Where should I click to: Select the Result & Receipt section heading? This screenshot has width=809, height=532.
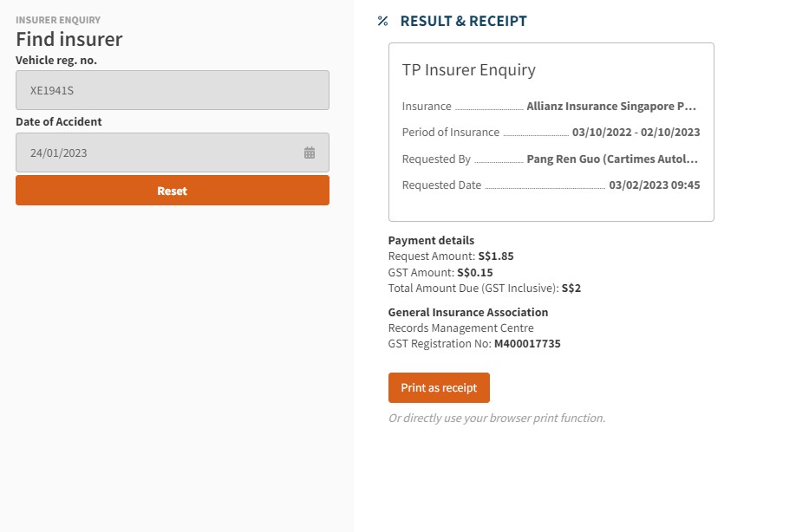463,22
